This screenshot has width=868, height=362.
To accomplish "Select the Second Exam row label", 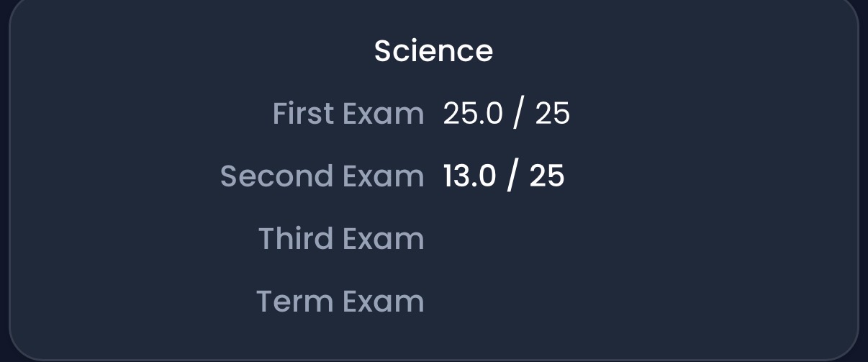I will (322, 176).
